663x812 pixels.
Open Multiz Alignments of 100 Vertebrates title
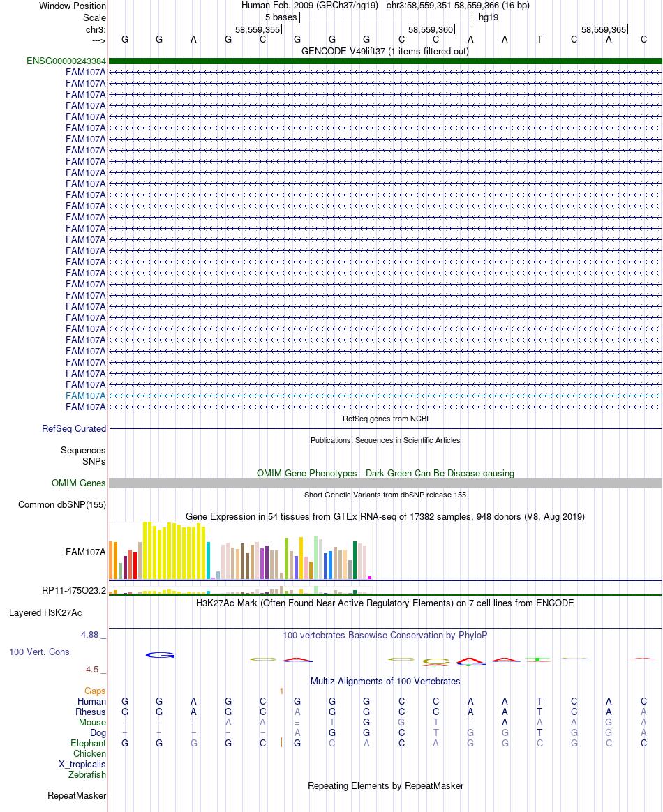(385, 681)
